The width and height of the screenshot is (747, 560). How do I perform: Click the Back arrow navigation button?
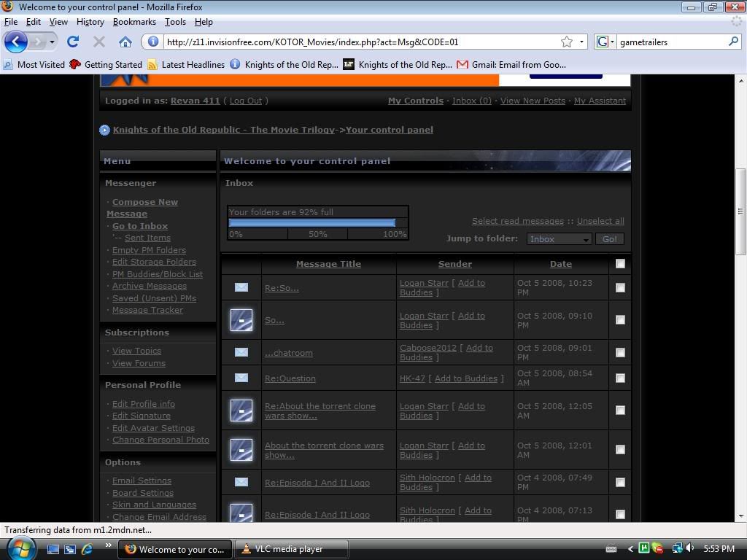(x=16, y=42)
